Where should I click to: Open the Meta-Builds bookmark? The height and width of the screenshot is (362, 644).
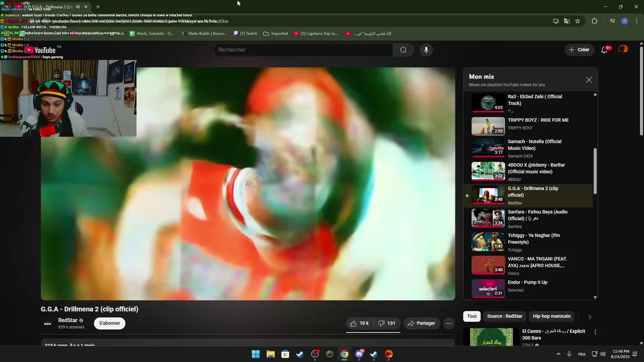pos(204,34)
